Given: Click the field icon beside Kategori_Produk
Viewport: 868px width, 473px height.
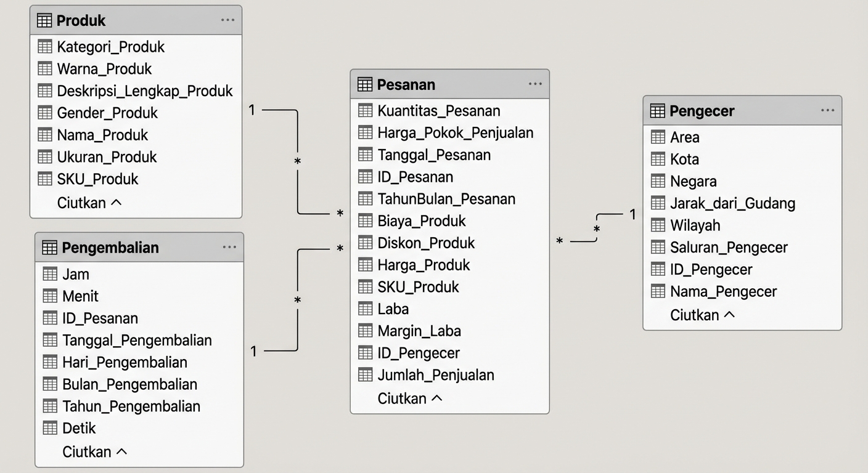Looking at the screenshot, I should pyautogui.click(x=46, y=46).
